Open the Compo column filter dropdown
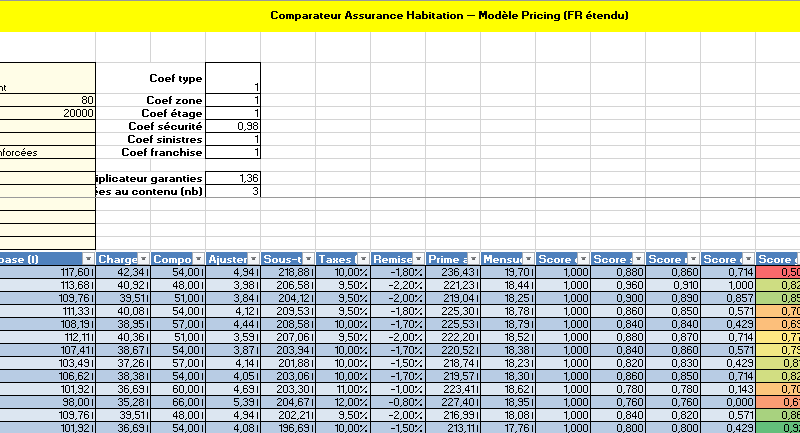Screen dimensions: 800x433 coord(198,258)
